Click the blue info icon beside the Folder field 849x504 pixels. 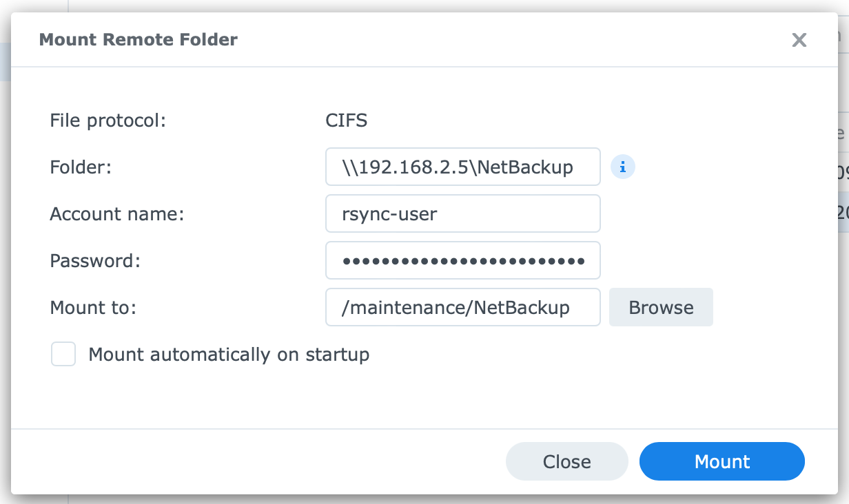622,167
